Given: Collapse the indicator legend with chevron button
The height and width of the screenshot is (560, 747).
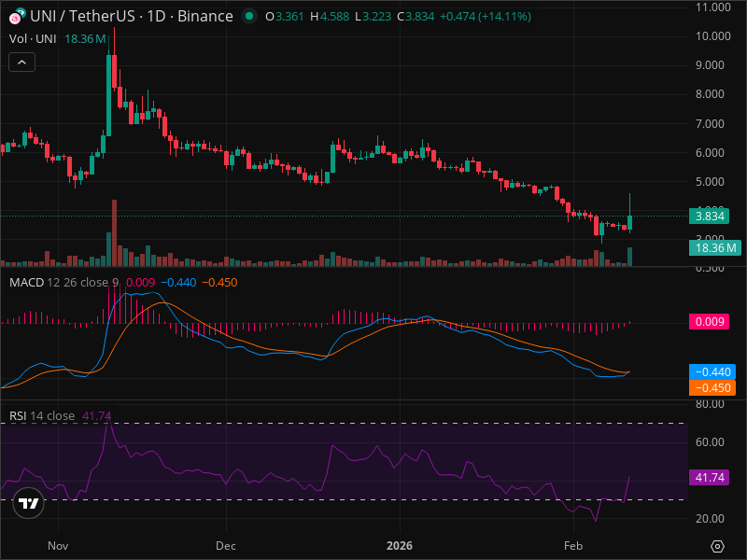Looking at the screenshot, I should tap(21, 63).
